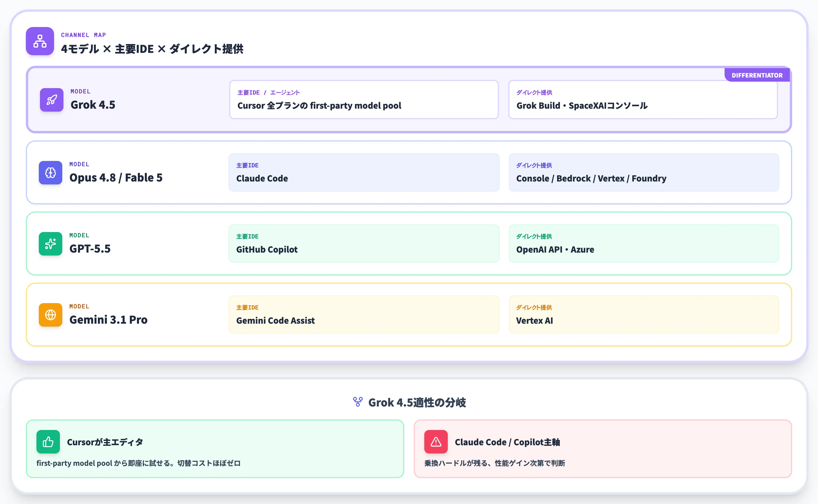Select the Grok Build SpaceXAI console card

pos(643,99)
